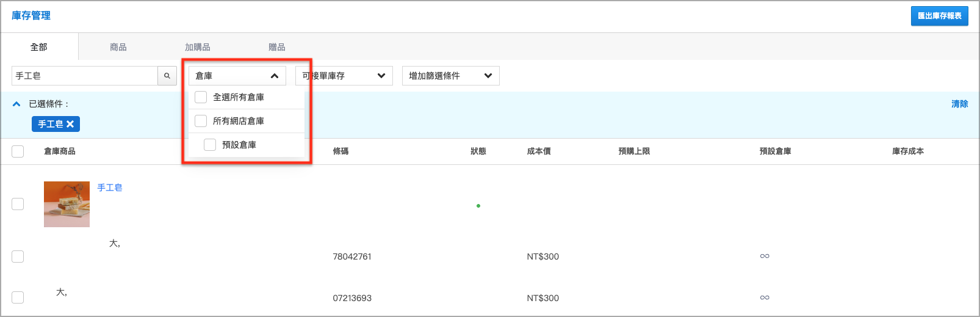Viewport: 980px width, 317px height.
Task: Click NT$300 in the 78042761 row
Action: [x=543, y=257]
